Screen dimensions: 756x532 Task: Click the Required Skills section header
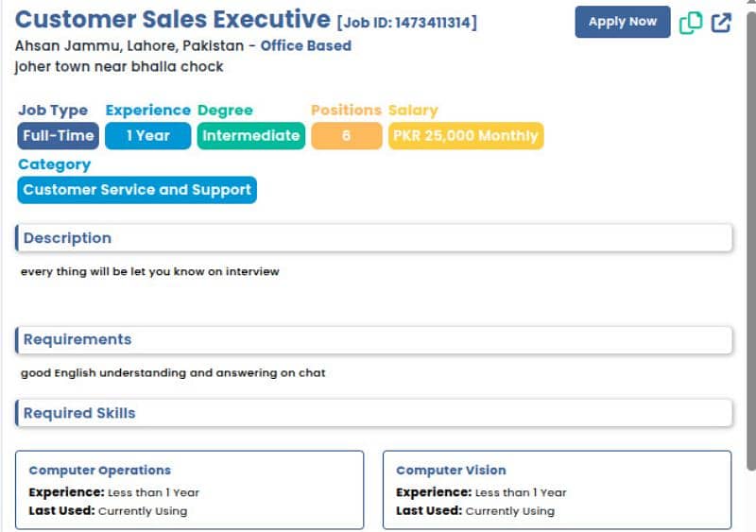(x=373, y=413)
